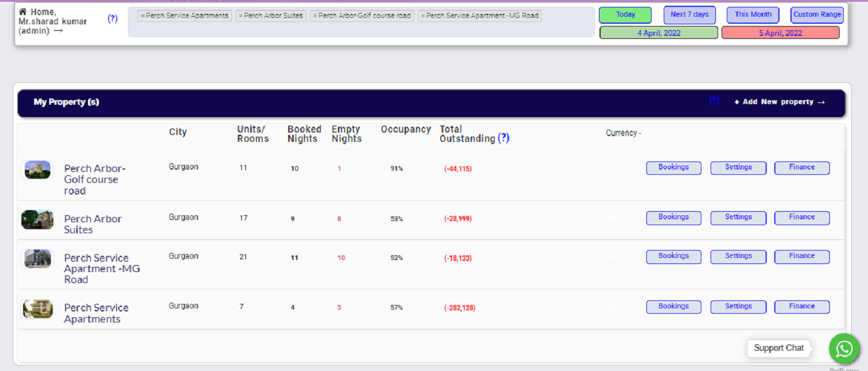
Task: Open the WhatsApp support chat icon
Action: 844,348
